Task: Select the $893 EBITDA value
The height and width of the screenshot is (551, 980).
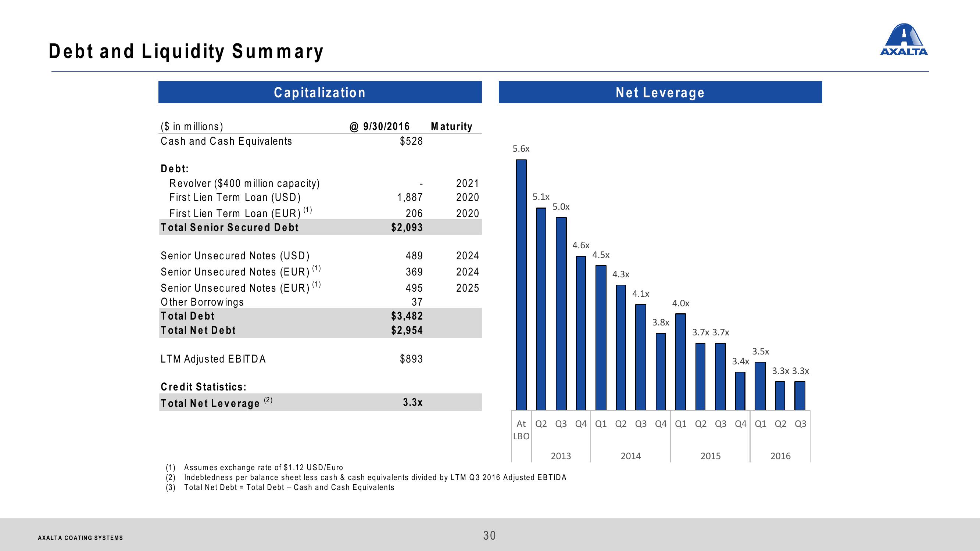Action: pos(411,359)
